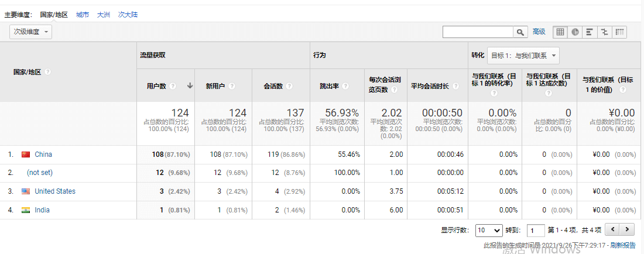
Task: Open the India country link
Action: click(x=42, y=210)
